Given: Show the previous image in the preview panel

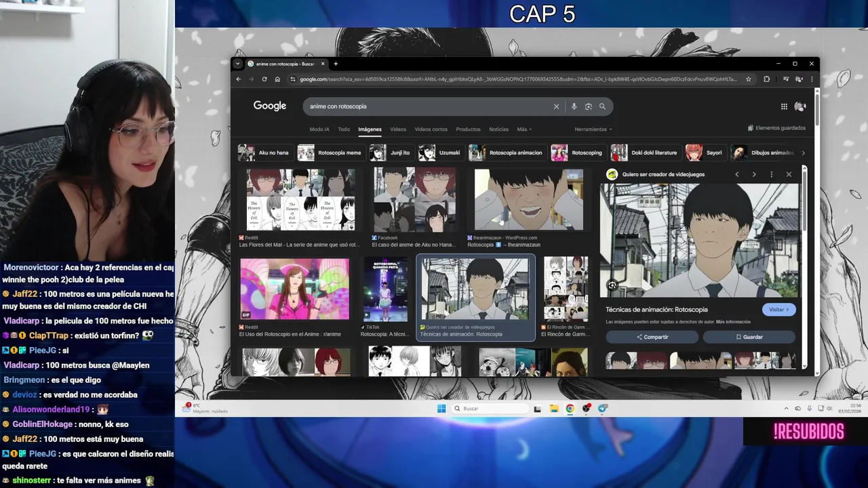Looking at the screenshot, I should click(737, 174).
